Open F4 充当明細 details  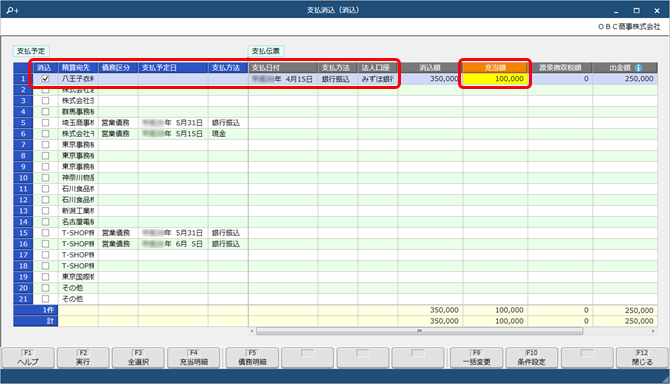(194, 358)
